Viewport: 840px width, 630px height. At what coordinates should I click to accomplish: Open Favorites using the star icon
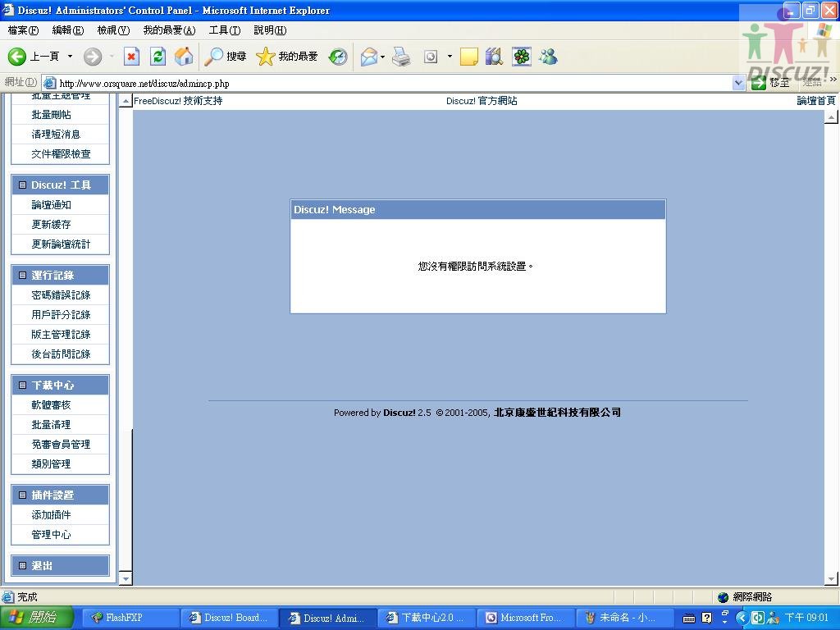[265, 57]
